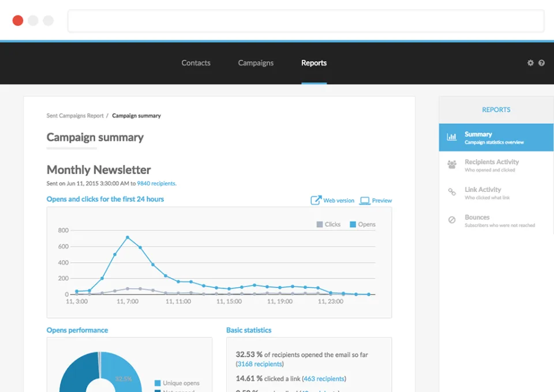Open the 463 recipients link
This screenshot has height=392, width=554.
(324, 379)
